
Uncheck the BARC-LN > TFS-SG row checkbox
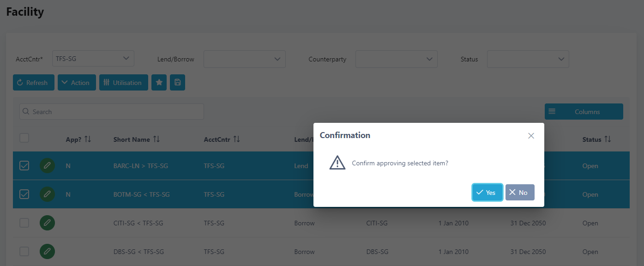[x=24, y=166]
